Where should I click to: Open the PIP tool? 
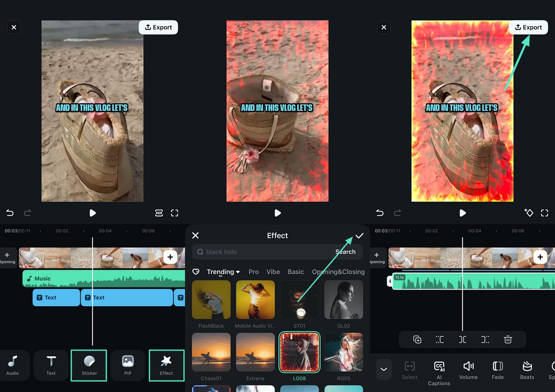tap(128, 365)
